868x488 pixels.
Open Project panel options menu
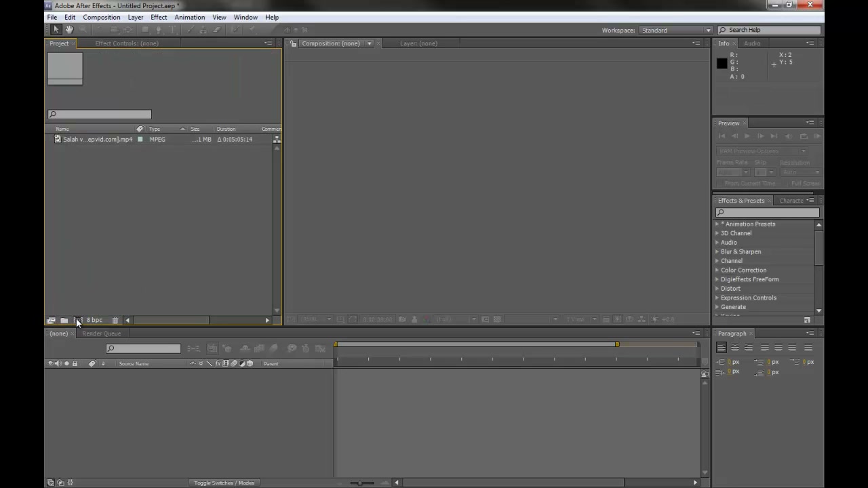pos(268,43)
